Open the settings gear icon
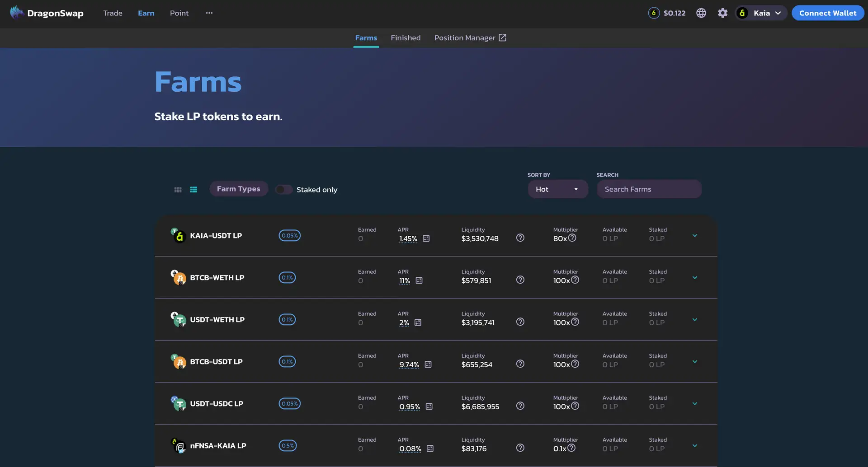 click(x=722, y=13)
